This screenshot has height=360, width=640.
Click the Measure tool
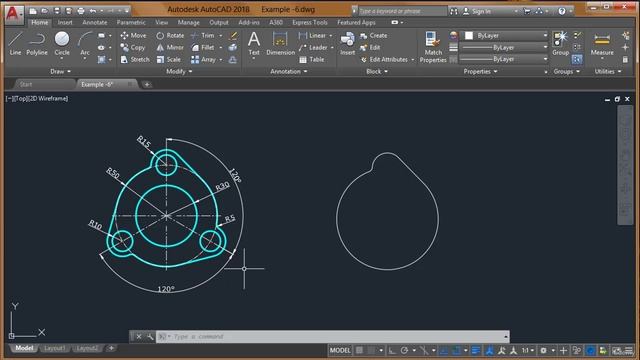pos(602,44)
